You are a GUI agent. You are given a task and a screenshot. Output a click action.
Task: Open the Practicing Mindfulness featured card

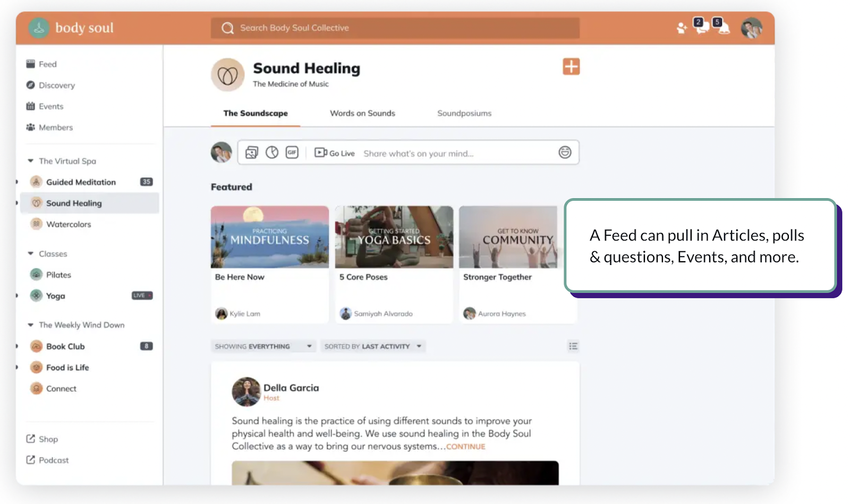pos(269,237)
